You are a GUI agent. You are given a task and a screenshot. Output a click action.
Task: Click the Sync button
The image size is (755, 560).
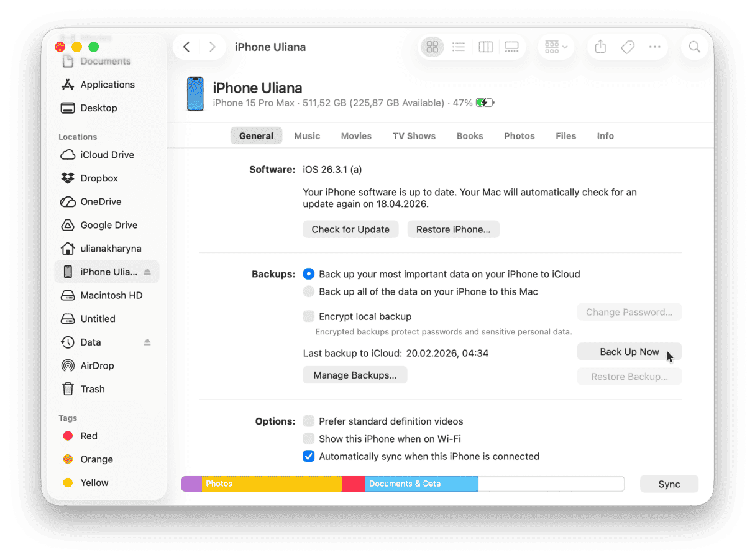coord(669,484)
